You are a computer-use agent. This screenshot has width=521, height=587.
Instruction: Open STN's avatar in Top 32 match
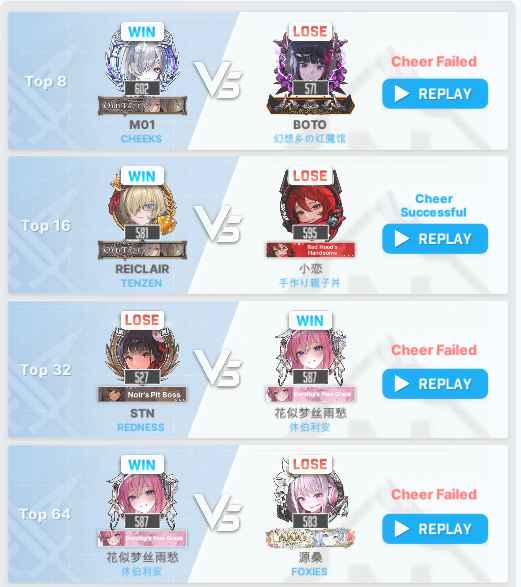coord(142,352)
